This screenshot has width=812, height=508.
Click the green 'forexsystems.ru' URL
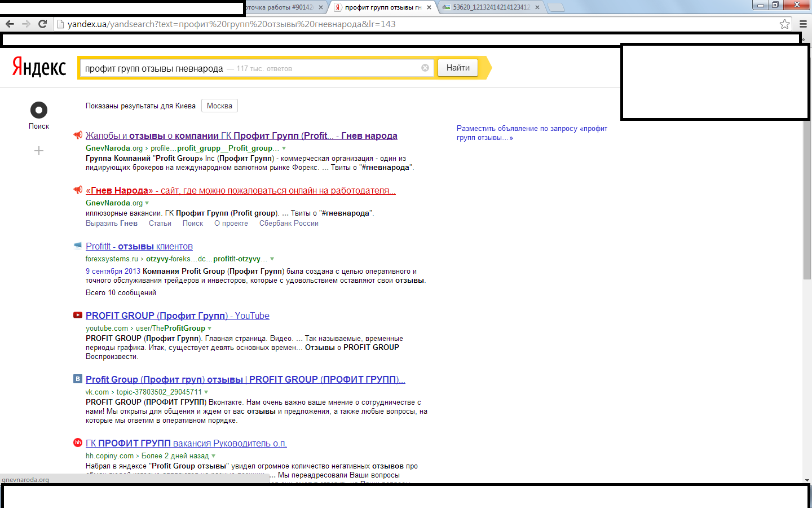point(112,259)
